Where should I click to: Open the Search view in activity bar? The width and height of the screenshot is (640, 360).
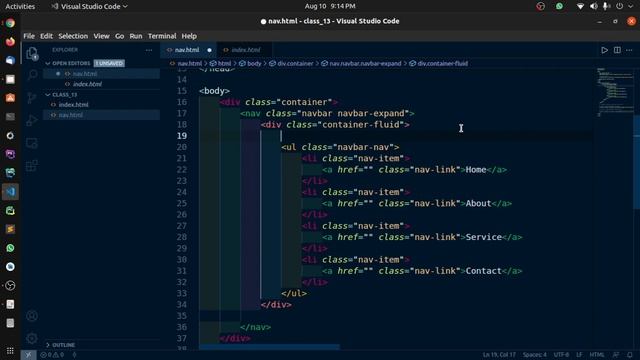(32, 75)
